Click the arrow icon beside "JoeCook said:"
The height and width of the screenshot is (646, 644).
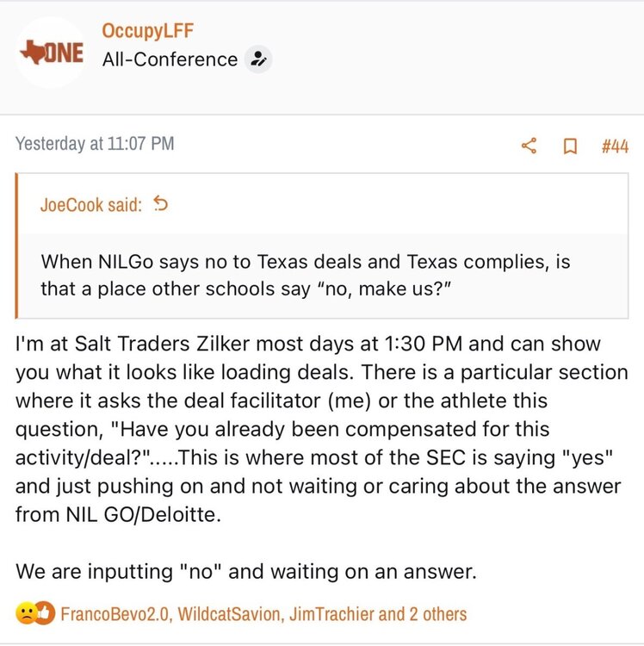click(x=160, y=204)
